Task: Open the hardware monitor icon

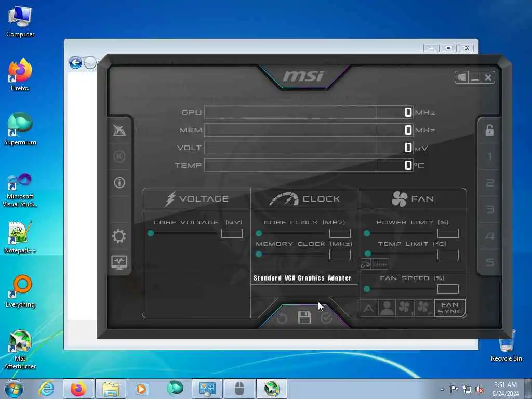Action: coord(119,262)
